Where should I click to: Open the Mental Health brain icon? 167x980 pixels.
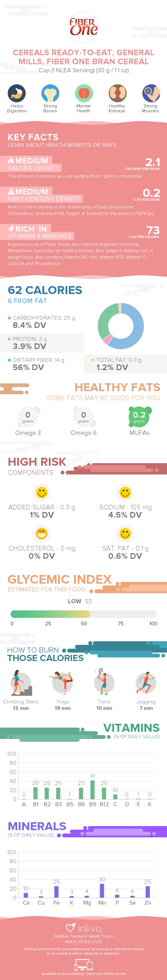(84, 93)
